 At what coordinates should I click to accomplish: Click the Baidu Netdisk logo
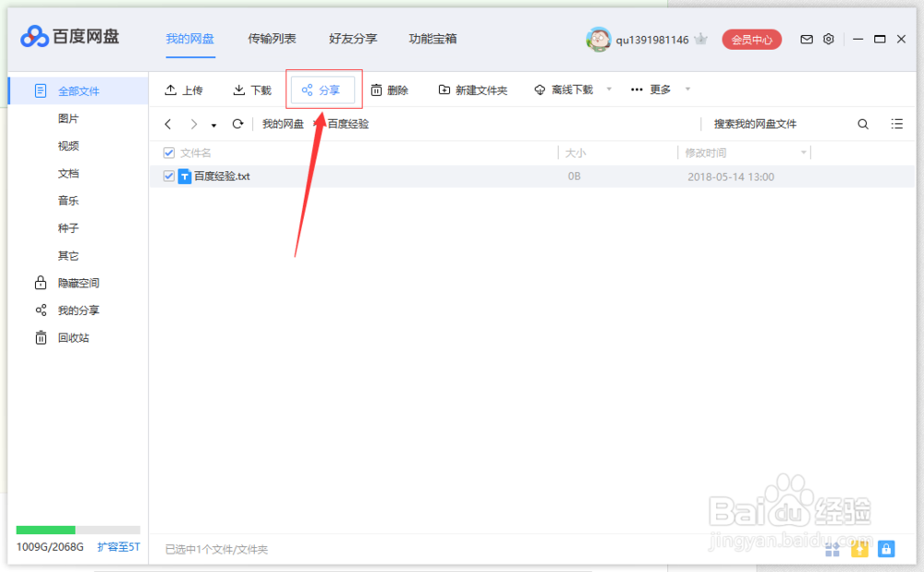point(33,37)
